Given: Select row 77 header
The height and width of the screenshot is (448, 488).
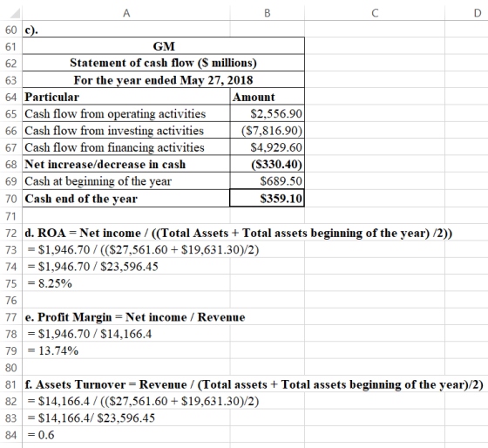Looking at the screenshot, I should [x=11, y=317].
